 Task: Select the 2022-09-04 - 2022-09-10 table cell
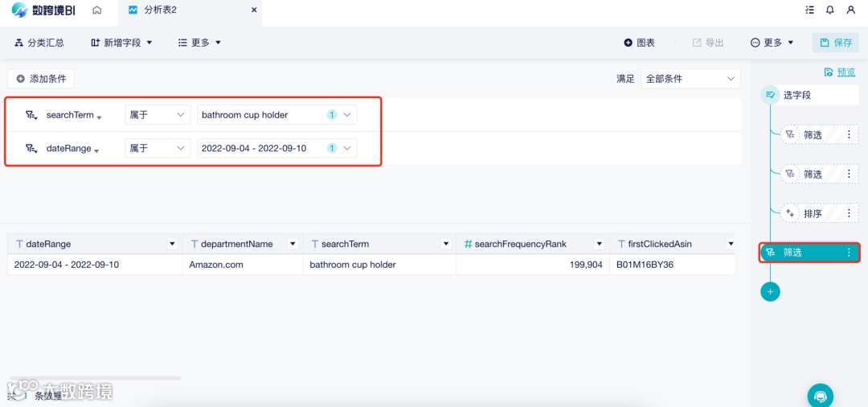[x=95, y=265]
